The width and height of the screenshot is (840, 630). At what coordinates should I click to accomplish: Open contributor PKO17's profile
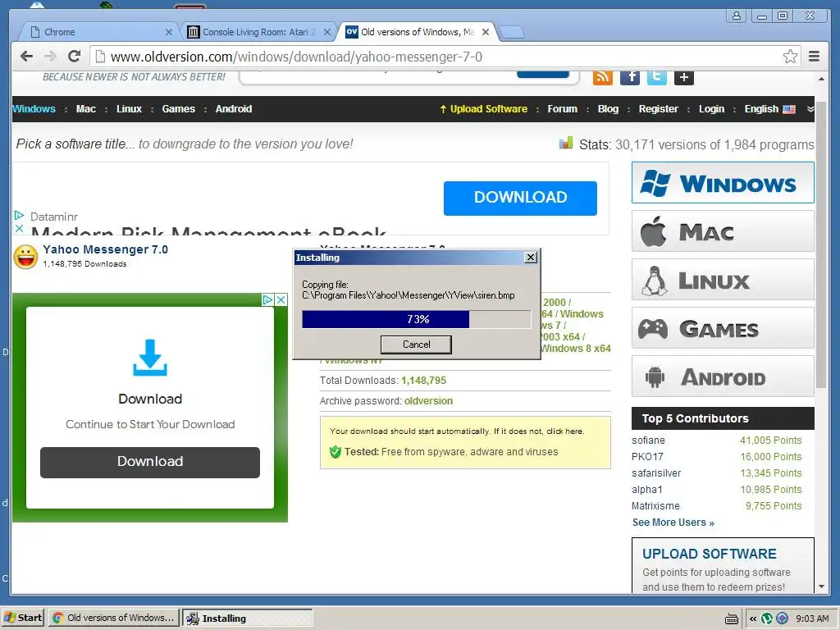tap(647, 456)
